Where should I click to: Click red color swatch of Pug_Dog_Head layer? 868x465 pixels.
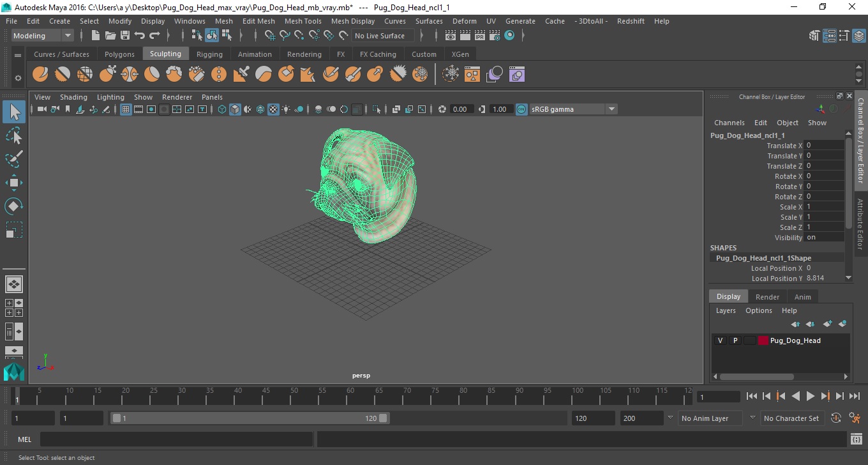click(763, 340)
